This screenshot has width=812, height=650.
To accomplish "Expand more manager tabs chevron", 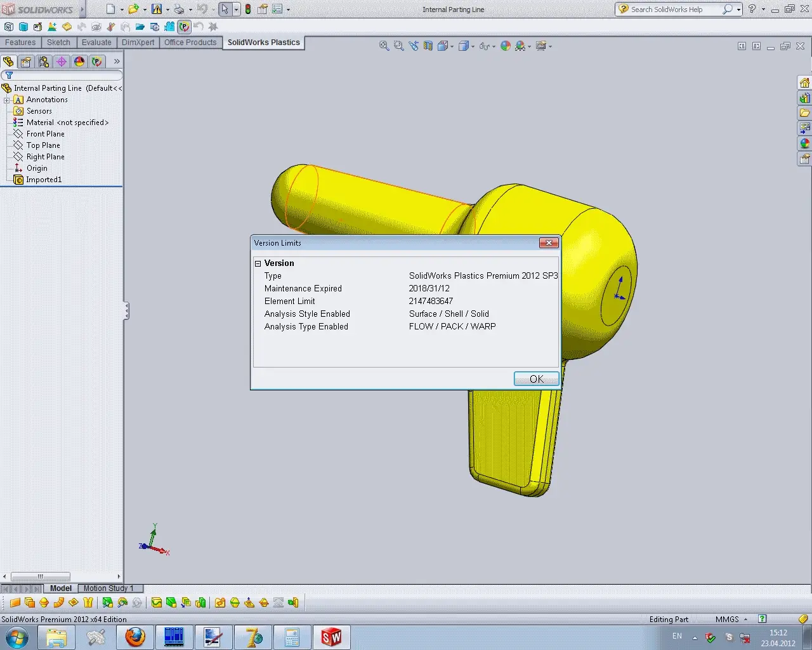I will 117,62.
